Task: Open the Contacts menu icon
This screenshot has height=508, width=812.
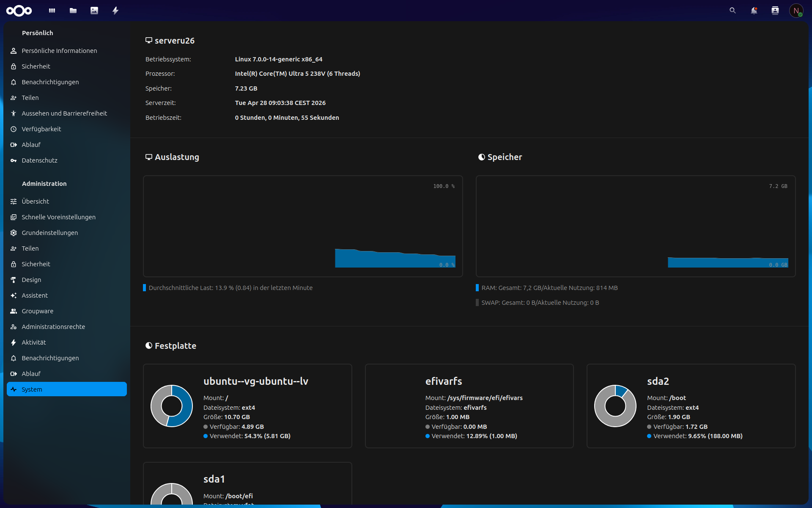Action: point(775,11)
